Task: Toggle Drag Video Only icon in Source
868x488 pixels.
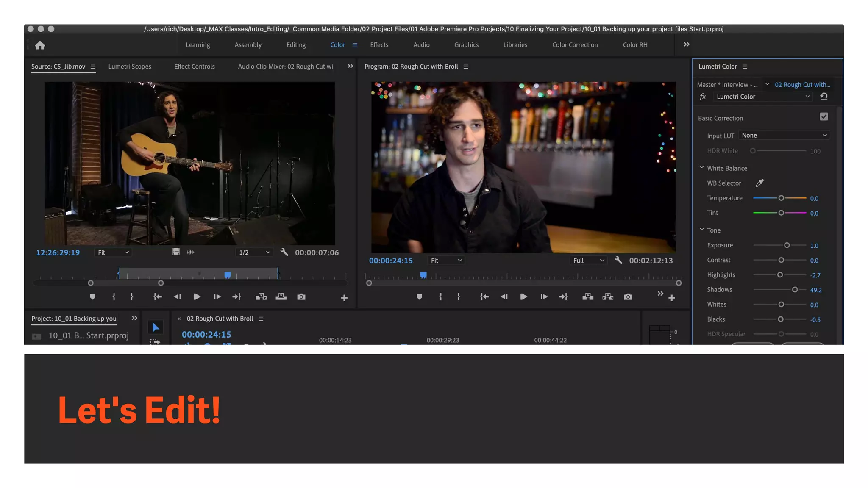Action: 176,252
